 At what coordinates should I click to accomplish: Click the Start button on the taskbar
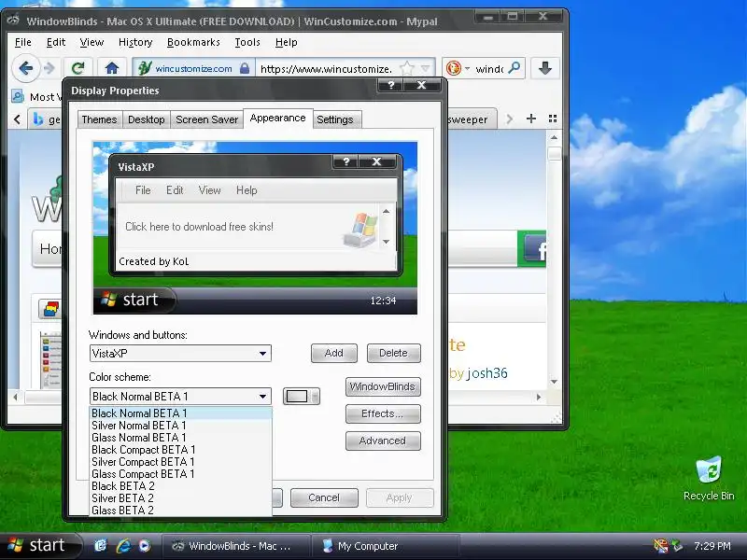tap(39, 546)
